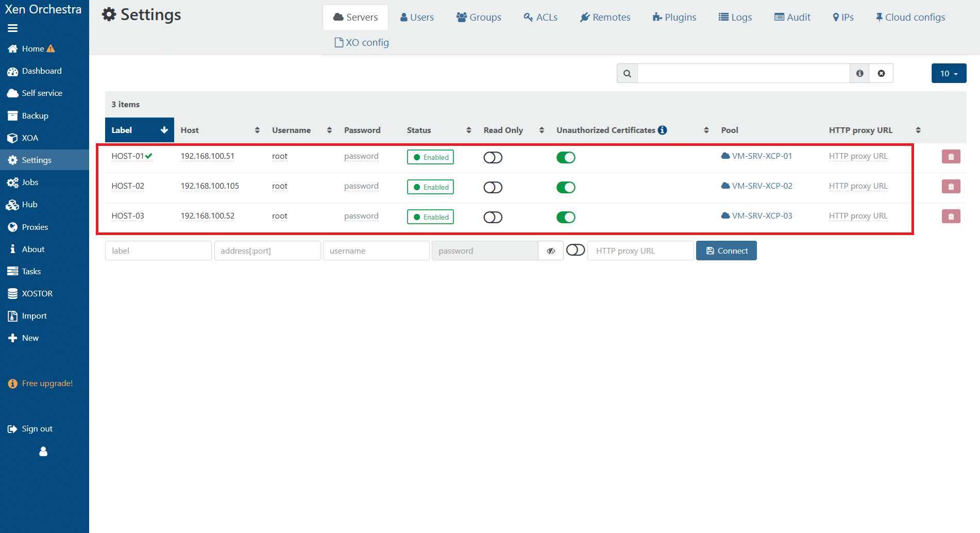Open the Cloud configs tab
Viewport: 980px width, 533px height.
click(910, 17)
